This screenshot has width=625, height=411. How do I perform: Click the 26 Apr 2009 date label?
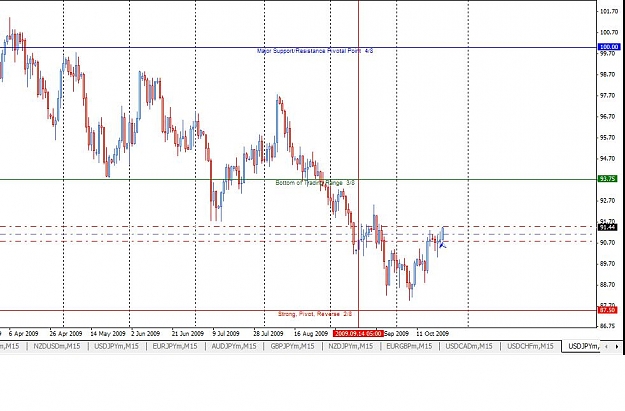click(x=66, y=334)
